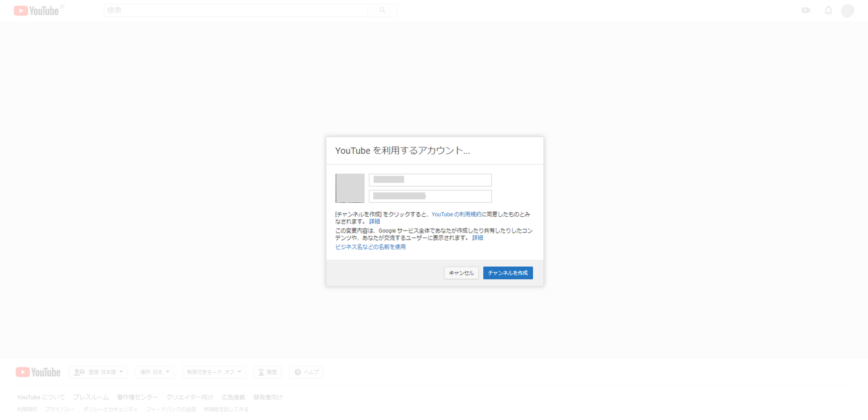Open the 言語: 日本語 dropdown

98,372
